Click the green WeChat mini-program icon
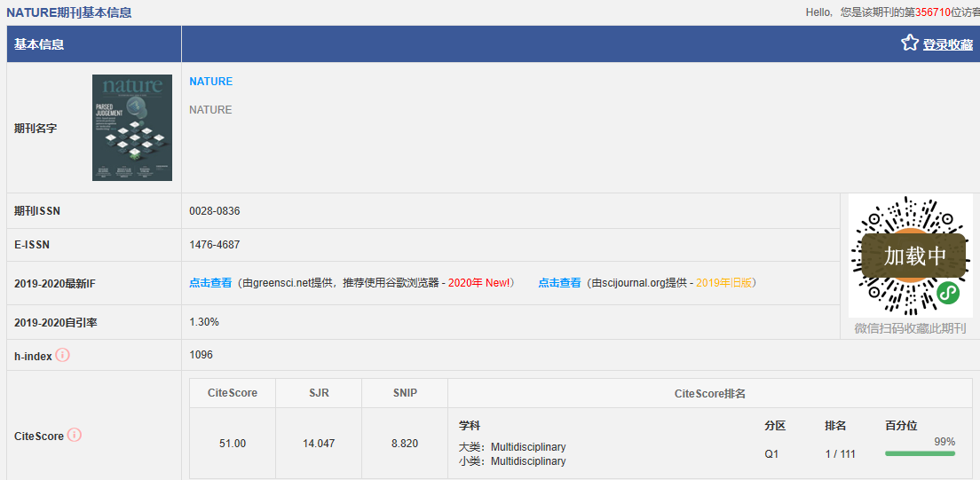This screenshot has width=980, height=480. tap(947, 293)
